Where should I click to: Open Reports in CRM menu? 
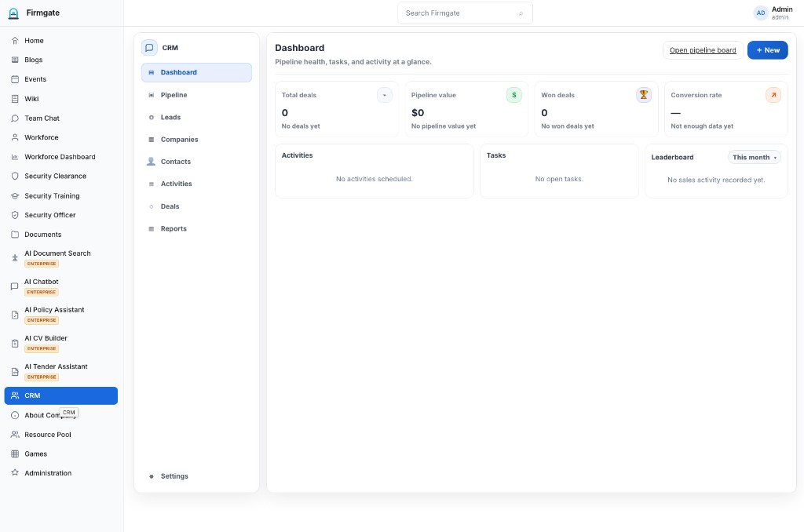click(x=196, y=228)
